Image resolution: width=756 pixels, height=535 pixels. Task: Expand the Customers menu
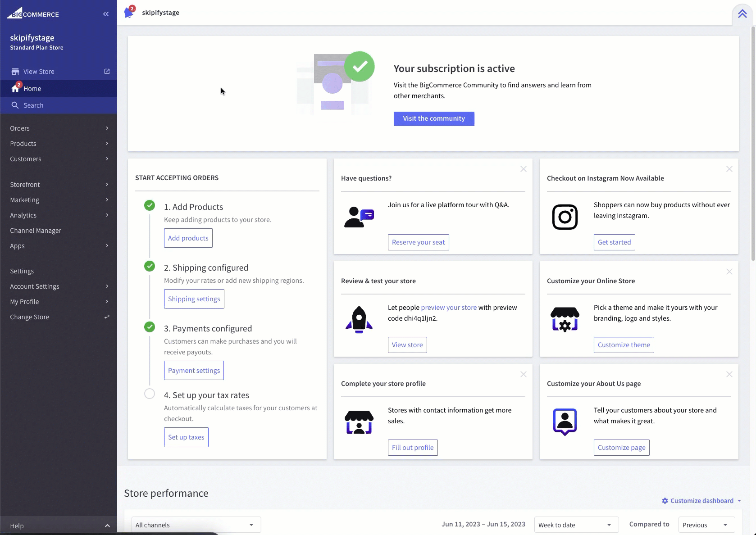[59, 159]
